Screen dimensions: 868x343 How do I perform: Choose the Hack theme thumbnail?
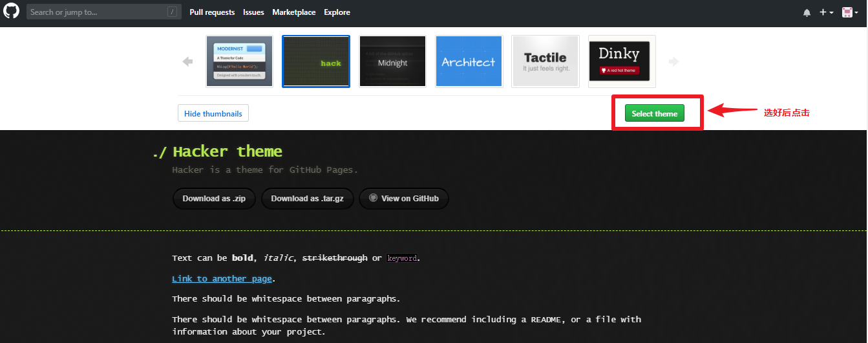316,61
